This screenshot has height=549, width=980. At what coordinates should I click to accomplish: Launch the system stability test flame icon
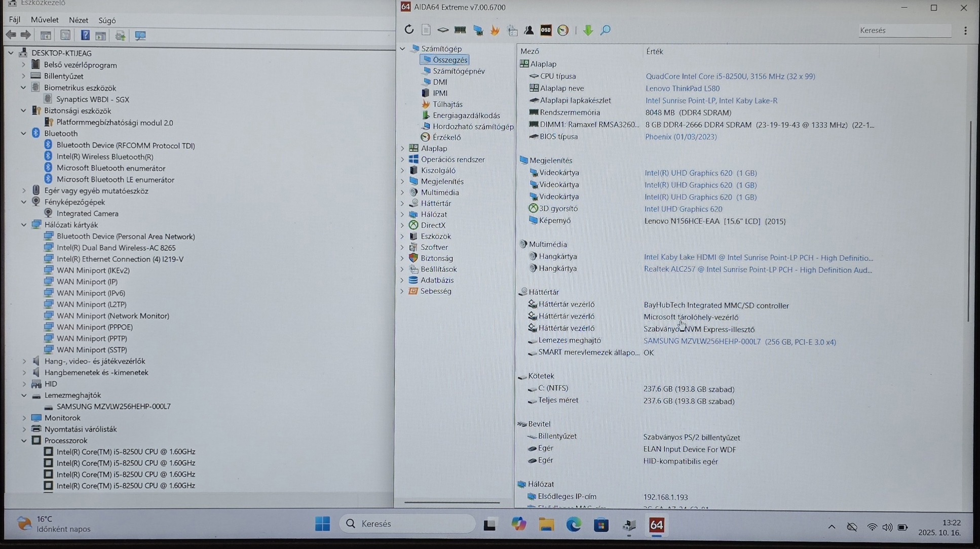[495, 30]
